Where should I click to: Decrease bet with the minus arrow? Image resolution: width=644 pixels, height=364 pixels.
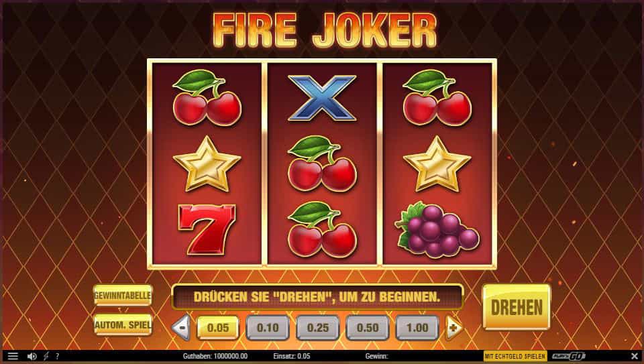click(x=181, y=327)
